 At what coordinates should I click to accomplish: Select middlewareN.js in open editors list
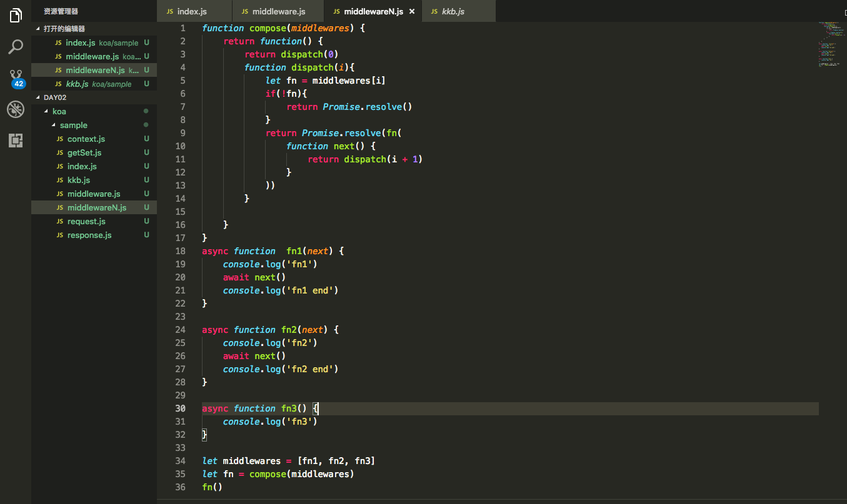tap(94, 70)
